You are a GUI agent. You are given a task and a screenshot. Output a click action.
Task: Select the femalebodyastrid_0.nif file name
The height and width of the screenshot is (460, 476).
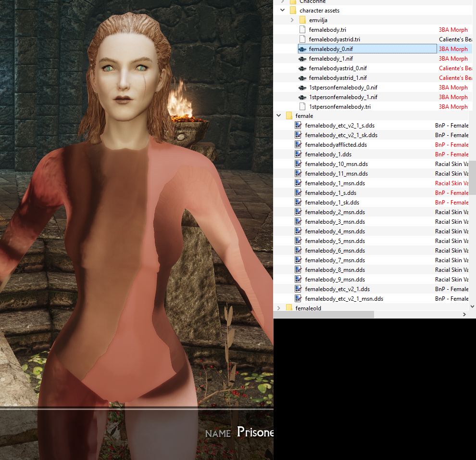coord(338,68)
